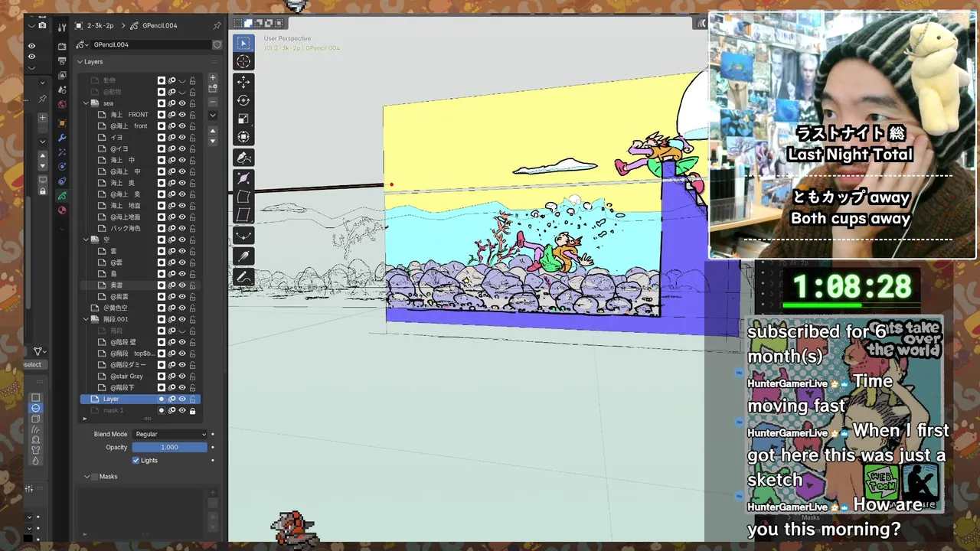The height and width of the screenshot is (551, 980).
Task: Enable the Masks panel checkbox
Action: (95, 476)
